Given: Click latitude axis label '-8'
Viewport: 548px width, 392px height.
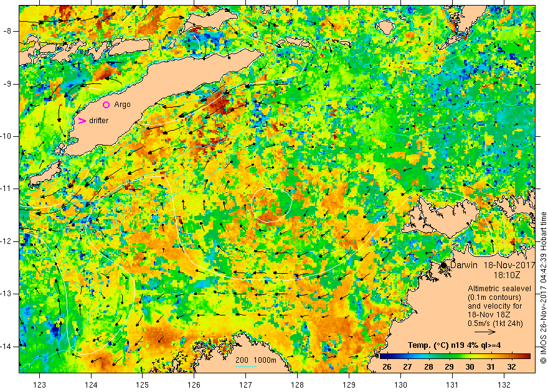Looking at the screenshot, I should point(8,31).
